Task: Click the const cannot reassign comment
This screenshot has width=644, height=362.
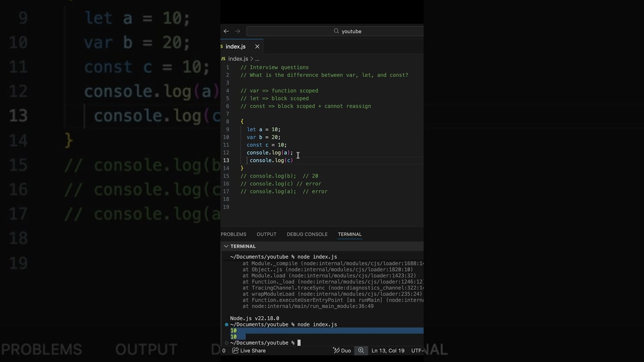Action: pyautogui.click(x=305, y=106)
